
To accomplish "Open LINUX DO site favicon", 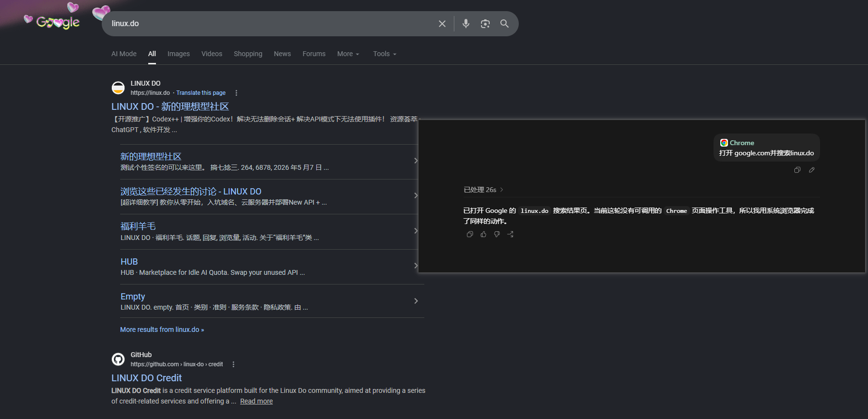I will click(x=118, y=88).
